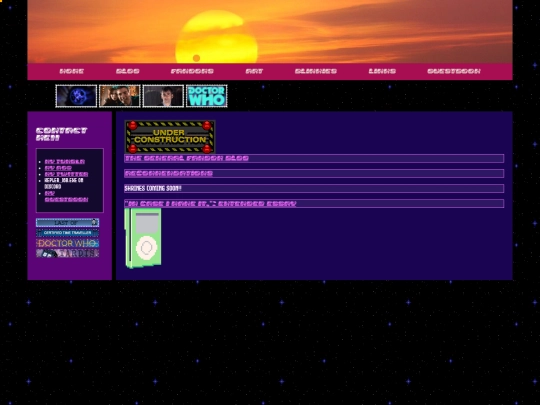Screen dimensions: 540x405
Task: Select the Discord username text
Action: [x=64, y=183]
